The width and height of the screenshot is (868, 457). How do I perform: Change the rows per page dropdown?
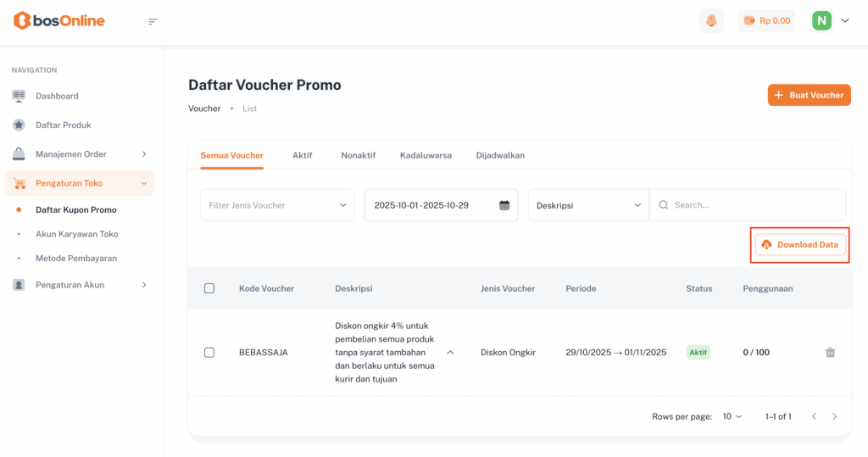[x=732, y=416]
